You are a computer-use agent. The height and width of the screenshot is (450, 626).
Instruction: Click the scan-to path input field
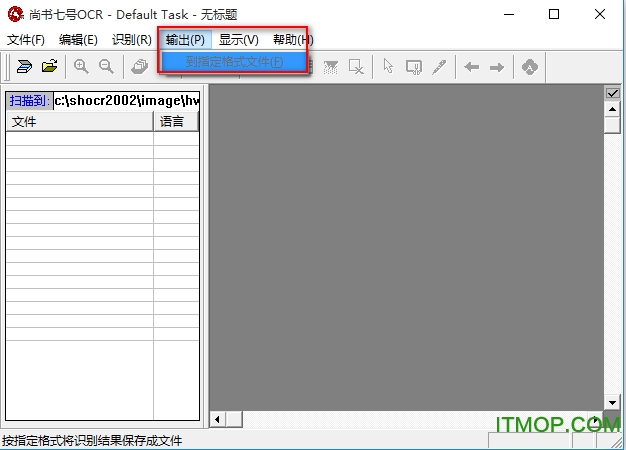click(x=126, y=101)
